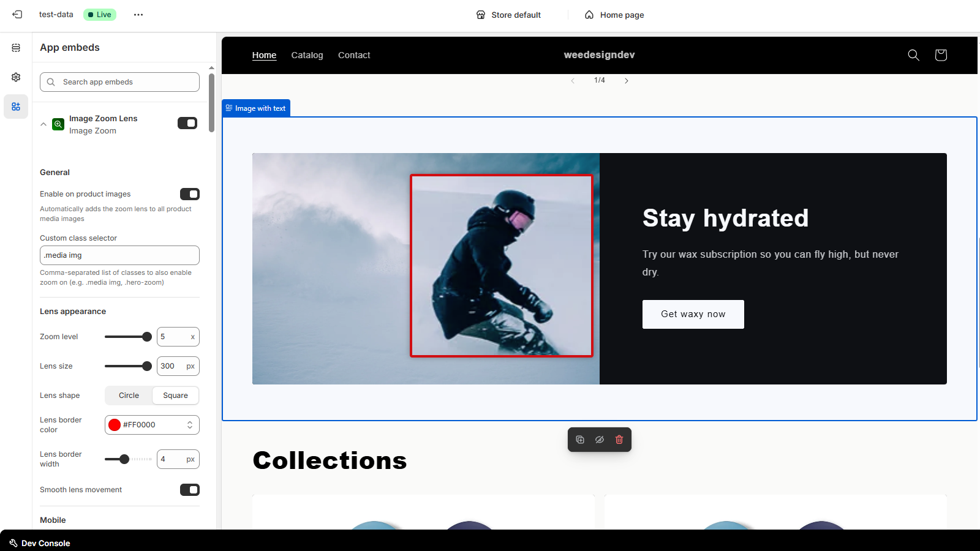Click the exit editor back icon
The image size is (980, 551).
click(17, 15)
